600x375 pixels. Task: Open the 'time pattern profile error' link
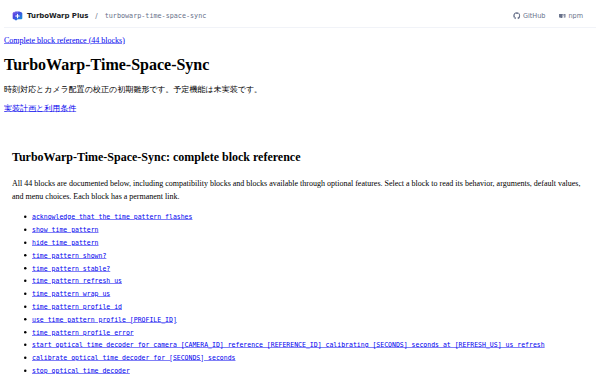click(83, 333)
